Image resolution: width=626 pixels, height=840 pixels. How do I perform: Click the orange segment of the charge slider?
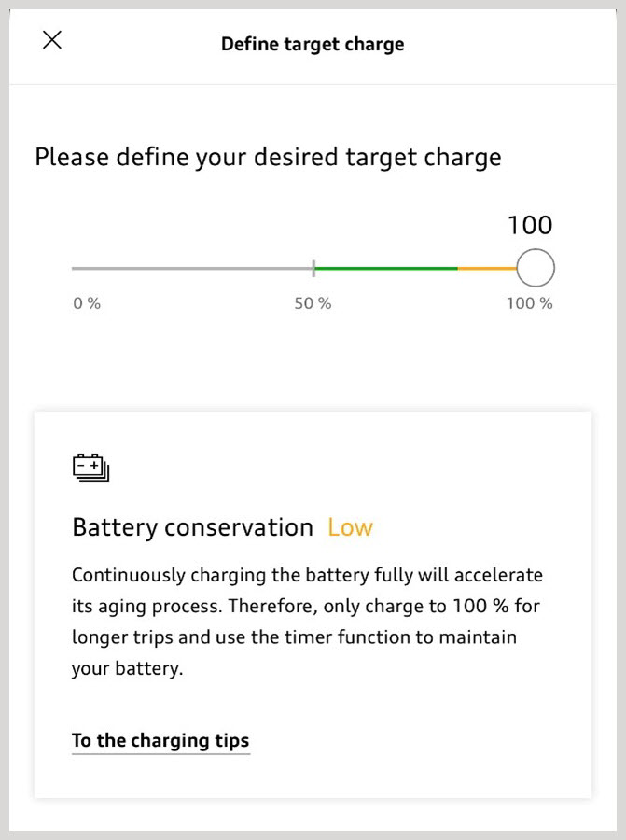tap(486, 269)
